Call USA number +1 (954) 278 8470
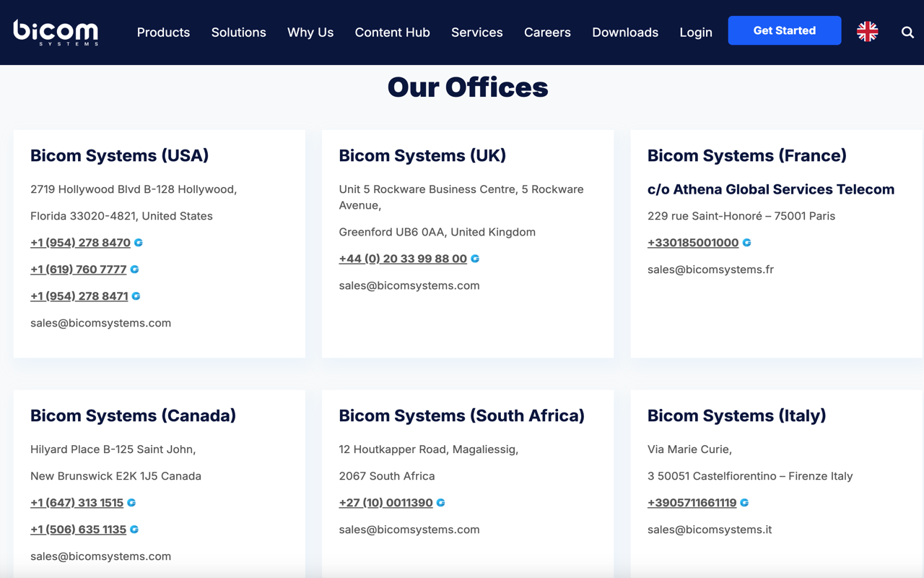The width and height of the screenshot is (924, 578). 80,243
